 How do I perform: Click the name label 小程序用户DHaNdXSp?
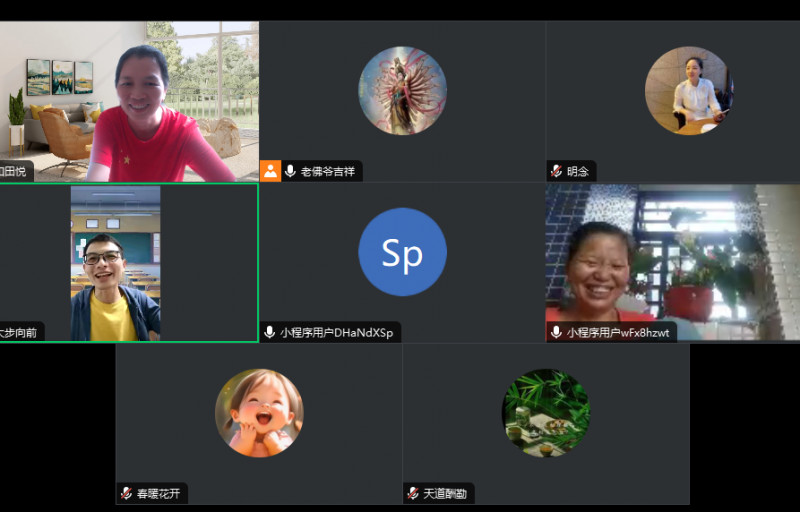tap(336, 332)
